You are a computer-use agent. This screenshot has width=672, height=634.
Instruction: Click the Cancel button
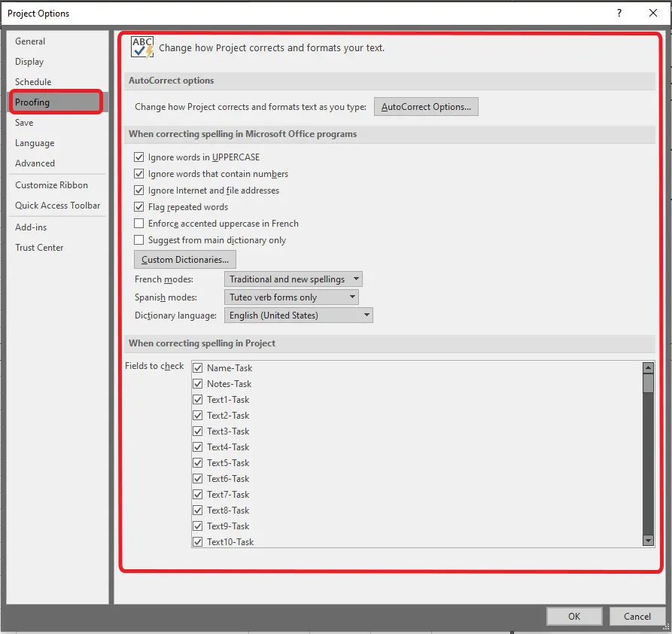tap(637, 617)
